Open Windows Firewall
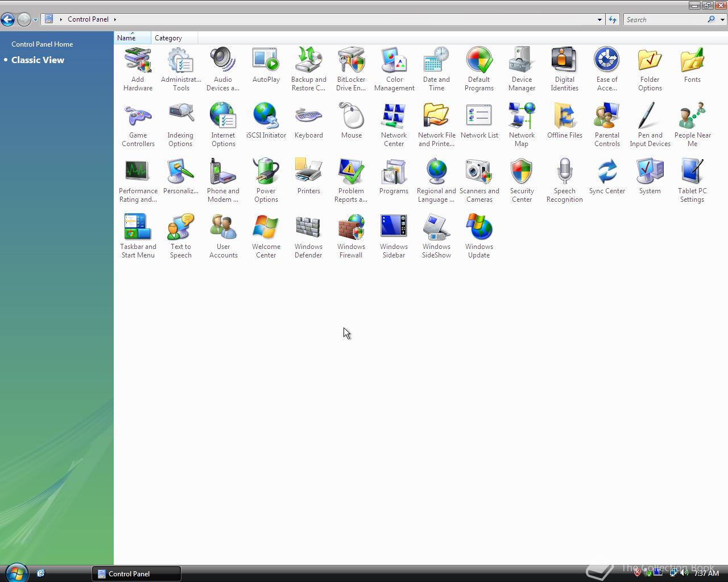728x582 pixels. (x=351, y=236)
